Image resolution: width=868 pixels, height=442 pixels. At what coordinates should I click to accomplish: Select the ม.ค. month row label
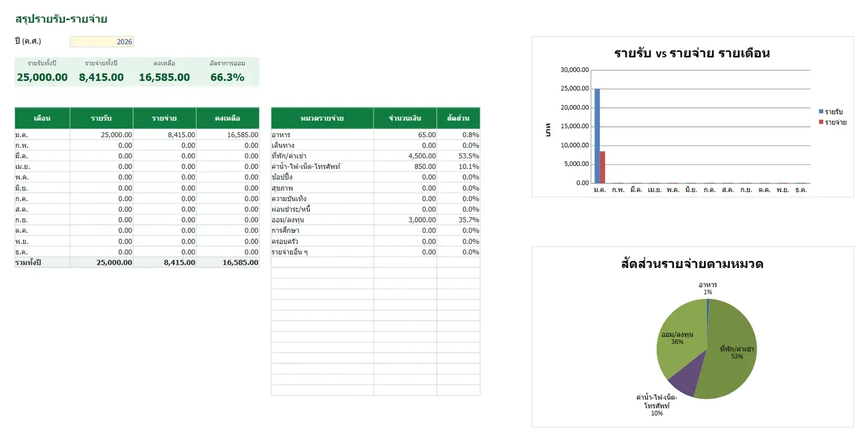[42, 134]
